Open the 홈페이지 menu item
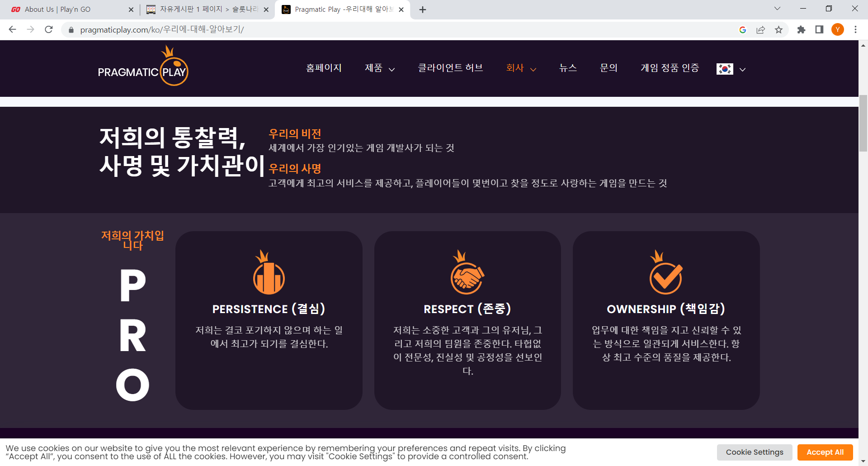 [324, 68]
